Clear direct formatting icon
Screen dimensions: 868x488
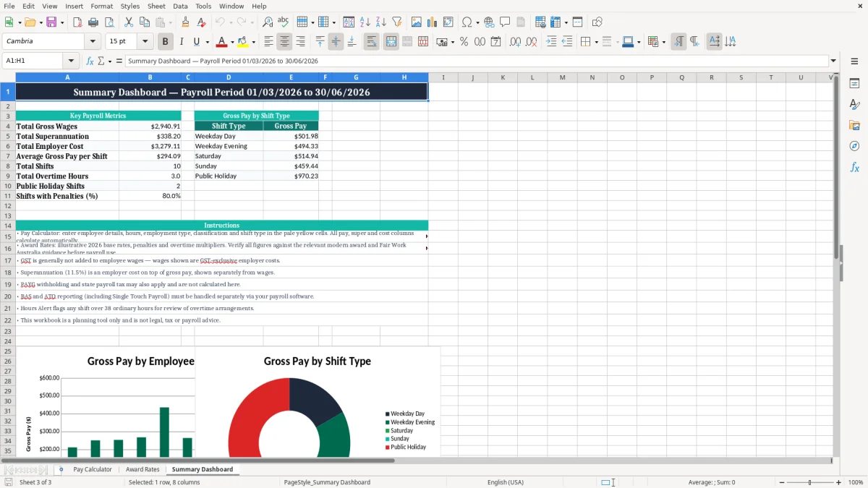[201, 22]
